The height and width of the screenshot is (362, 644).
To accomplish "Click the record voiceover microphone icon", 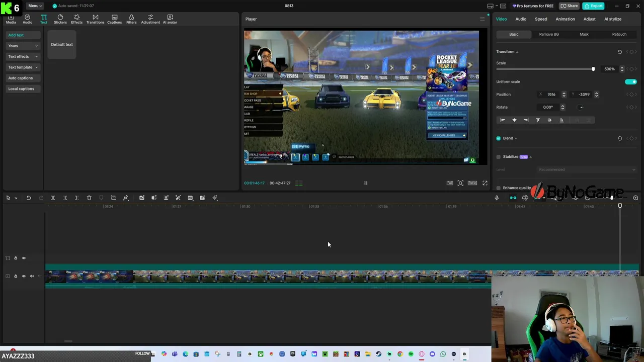I will 497,198.
